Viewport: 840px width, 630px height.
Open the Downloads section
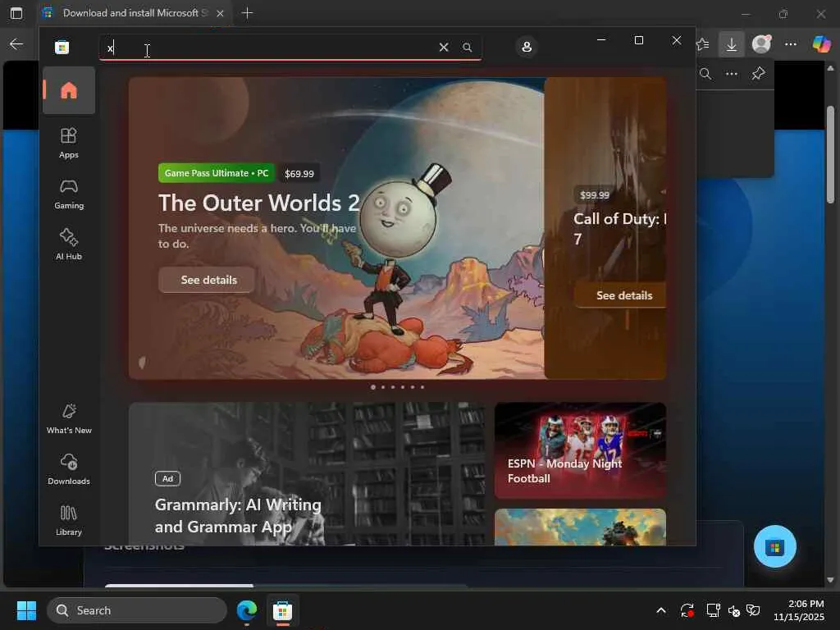pos(69,469)
